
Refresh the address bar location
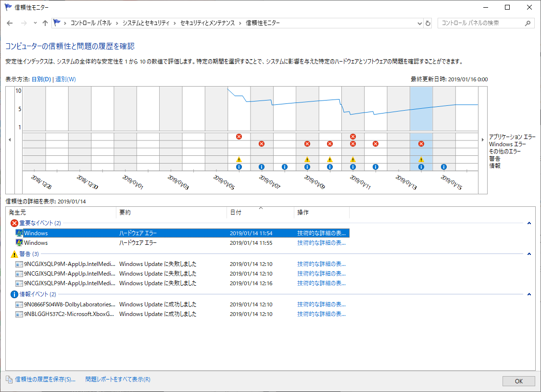pyautogui.click(x=428, y=23)
